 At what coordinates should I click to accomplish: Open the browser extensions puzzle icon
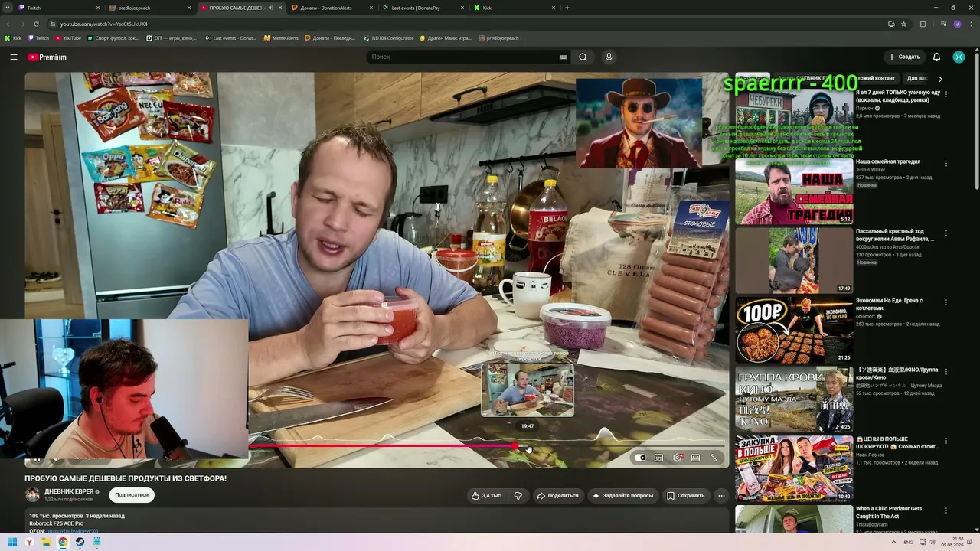click(x=923, y=24)
